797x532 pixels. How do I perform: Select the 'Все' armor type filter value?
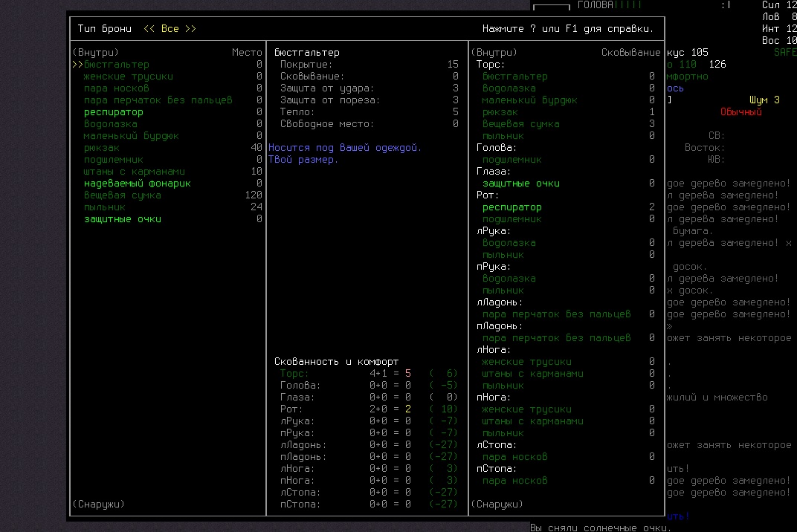coord(170,28)
